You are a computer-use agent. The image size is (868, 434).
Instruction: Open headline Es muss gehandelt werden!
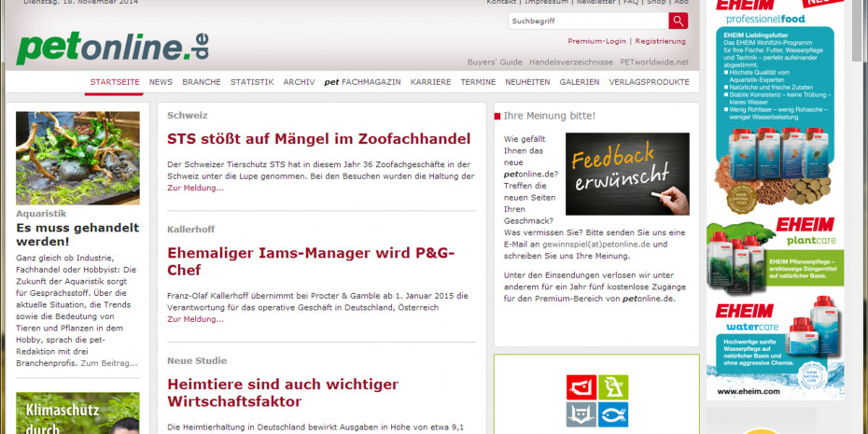[77, 234]
